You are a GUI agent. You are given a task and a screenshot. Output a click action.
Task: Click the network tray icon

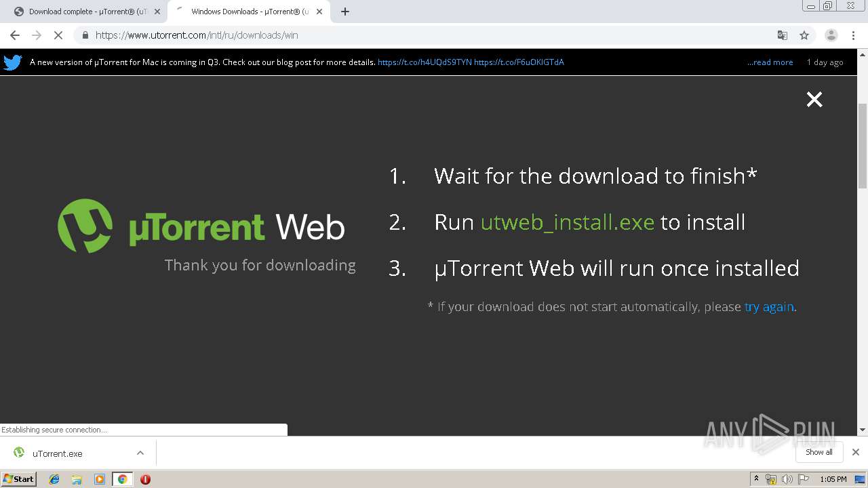point(771,479)
